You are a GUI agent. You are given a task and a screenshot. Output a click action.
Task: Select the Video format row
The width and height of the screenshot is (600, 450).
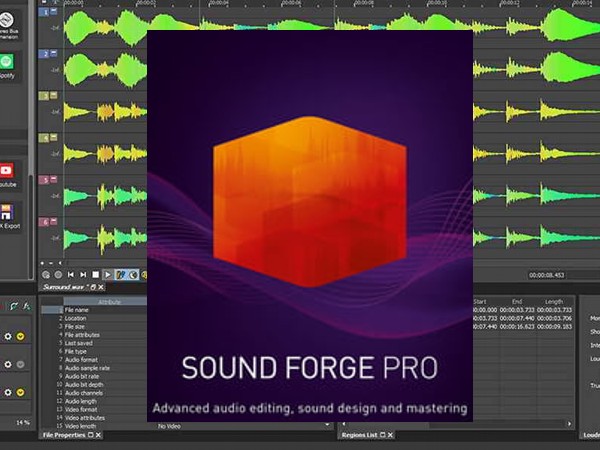94,409
